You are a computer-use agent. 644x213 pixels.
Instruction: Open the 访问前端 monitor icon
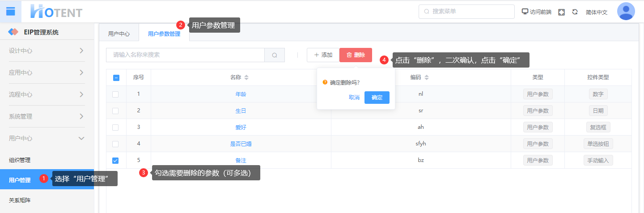(525, 12)
